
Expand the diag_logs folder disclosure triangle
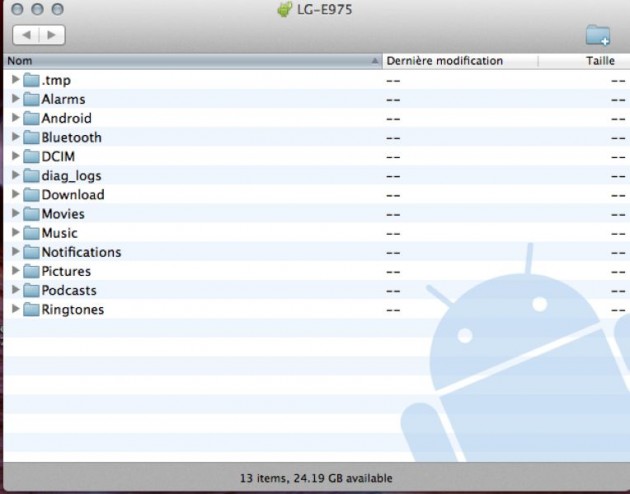(15, 175)
